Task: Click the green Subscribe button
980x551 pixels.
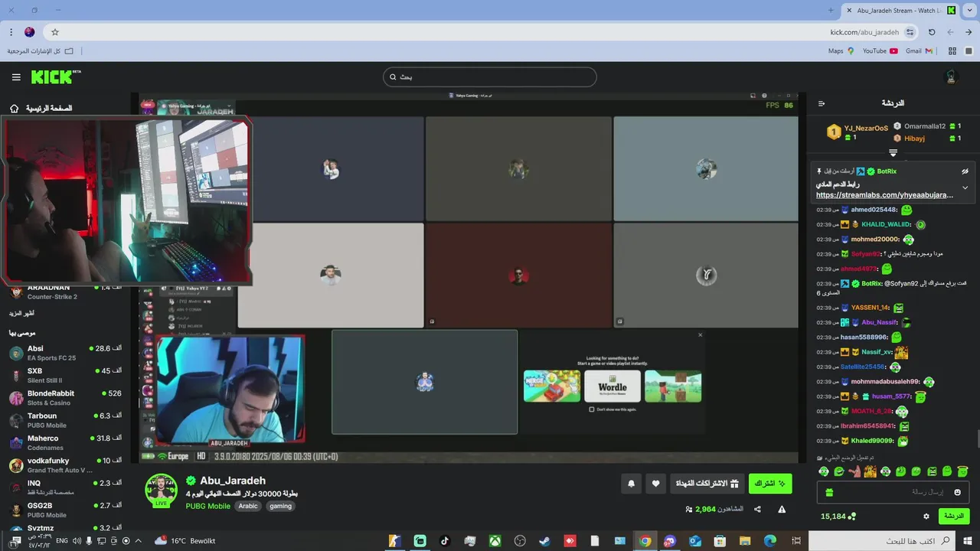Action: click(x=770, y=484)
